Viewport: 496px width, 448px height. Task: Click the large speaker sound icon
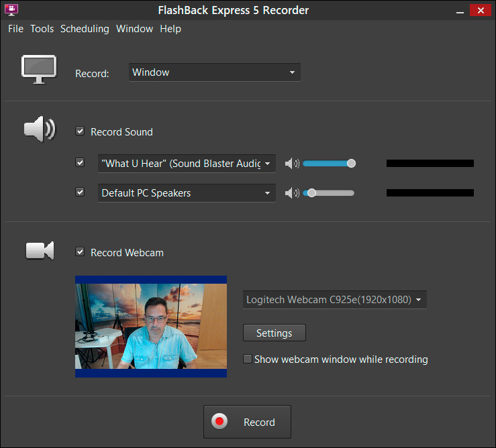pos(39,129)
